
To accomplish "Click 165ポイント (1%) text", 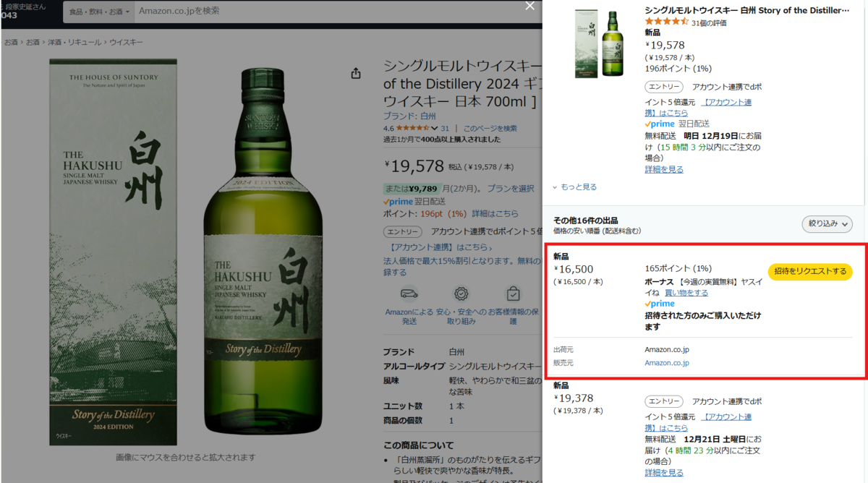I will 678,268.
